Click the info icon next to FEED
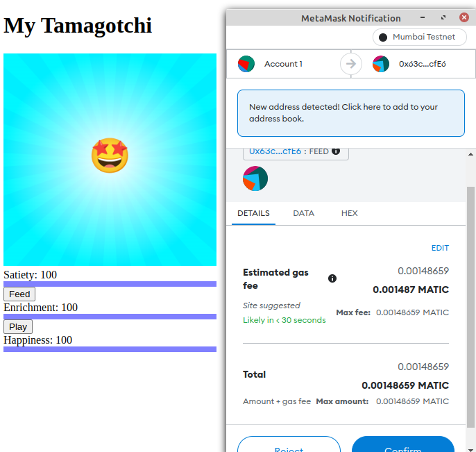 click(x=336, y=151)
